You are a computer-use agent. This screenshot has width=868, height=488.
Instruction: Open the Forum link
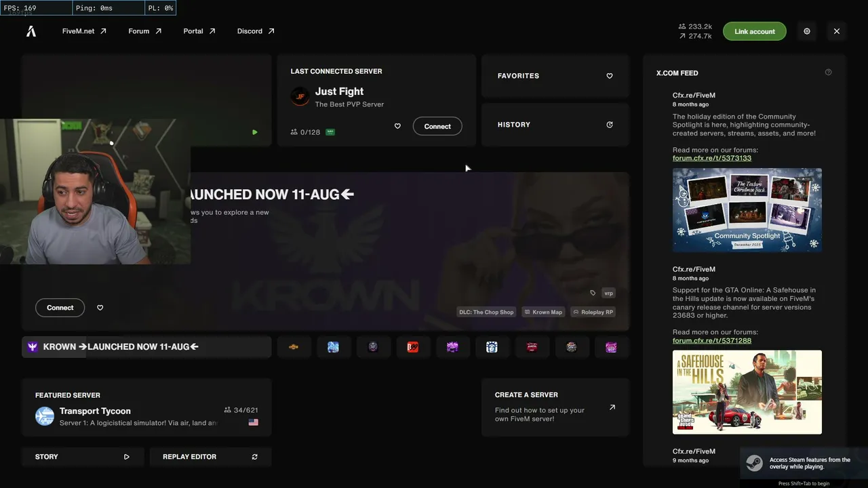click(x=145, y=31)
